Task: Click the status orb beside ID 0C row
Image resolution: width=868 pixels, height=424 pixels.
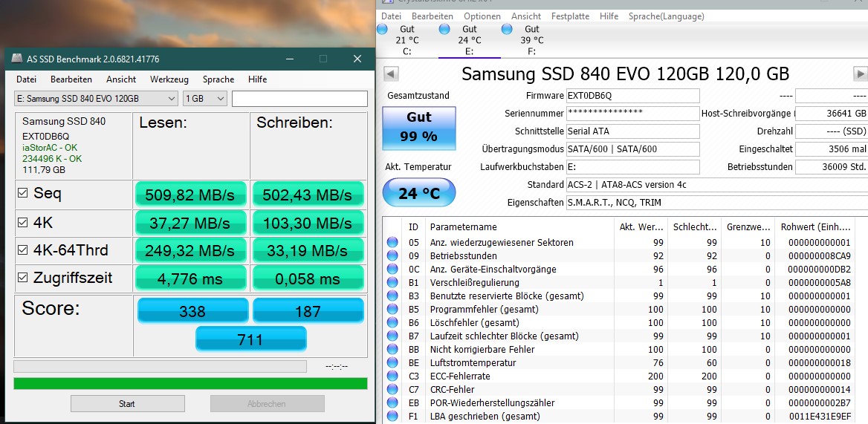Action: (x=392, y=269)
